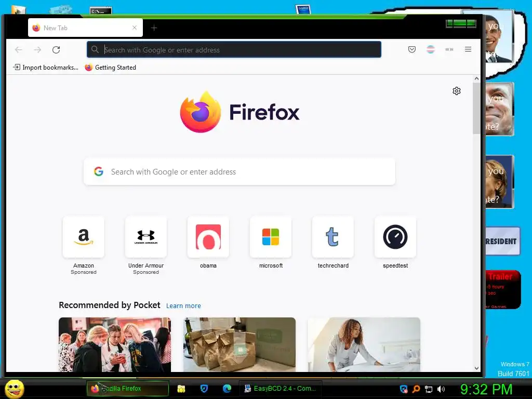Launch Microsoft Edge from taskbar
This screenshot has height=399, width=532.
click(x=227, y=389)
